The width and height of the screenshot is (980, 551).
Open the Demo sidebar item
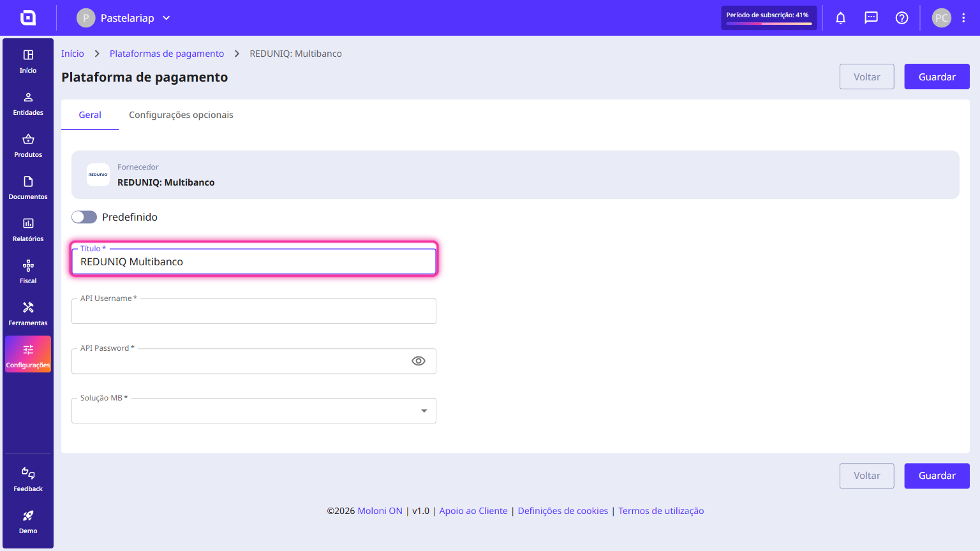28,522
